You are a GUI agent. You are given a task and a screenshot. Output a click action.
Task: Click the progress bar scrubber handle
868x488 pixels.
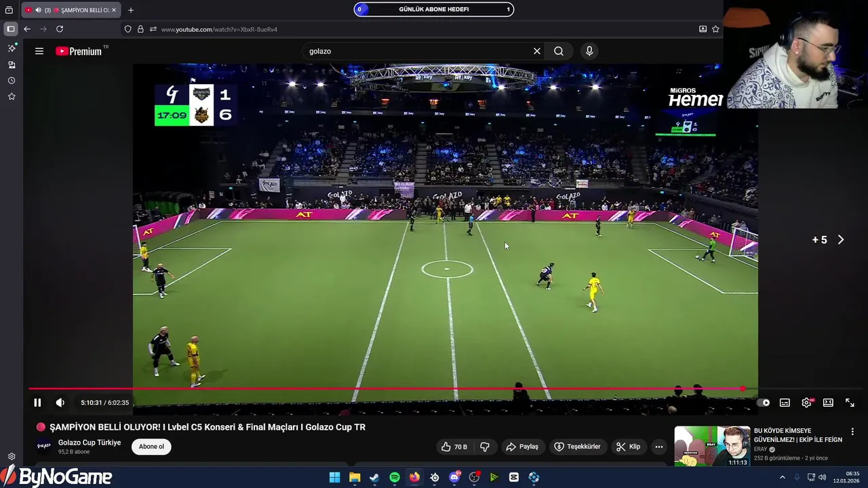[743, 388]
